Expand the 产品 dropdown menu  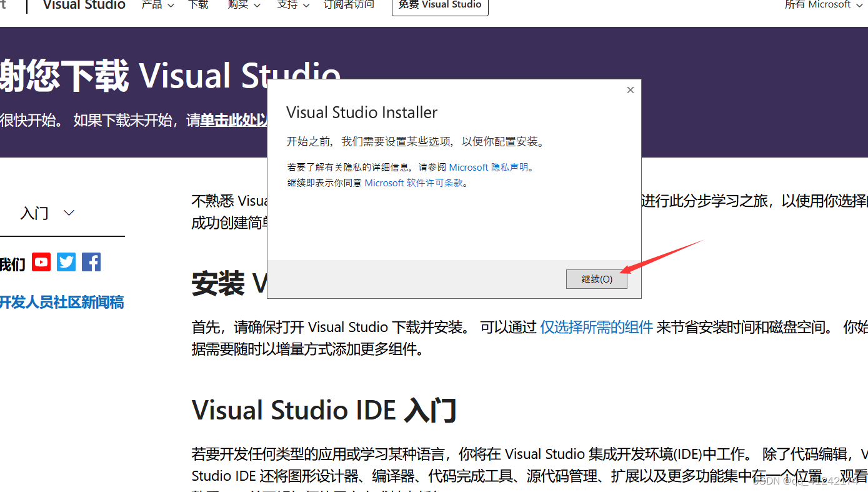[157, 5]
